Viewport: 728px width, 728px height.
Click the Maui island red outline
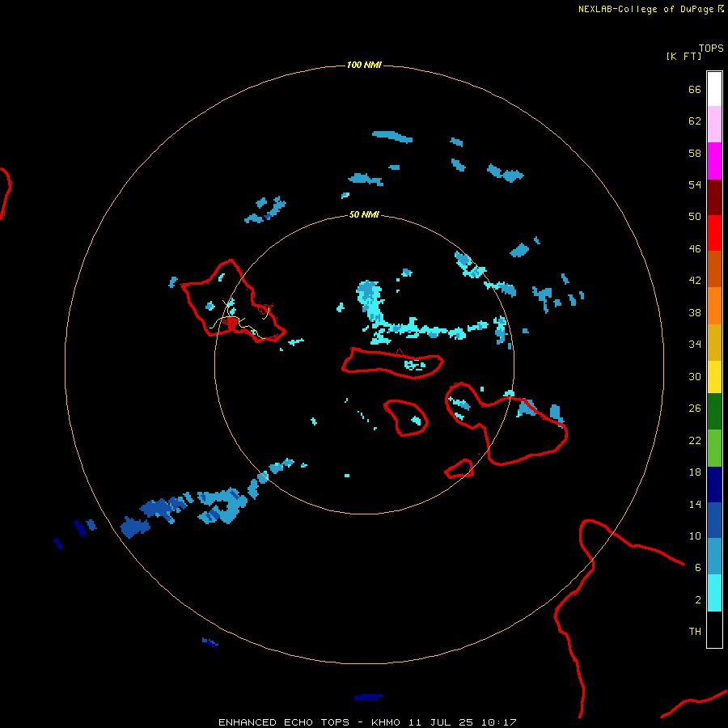(x=506, y=423)
